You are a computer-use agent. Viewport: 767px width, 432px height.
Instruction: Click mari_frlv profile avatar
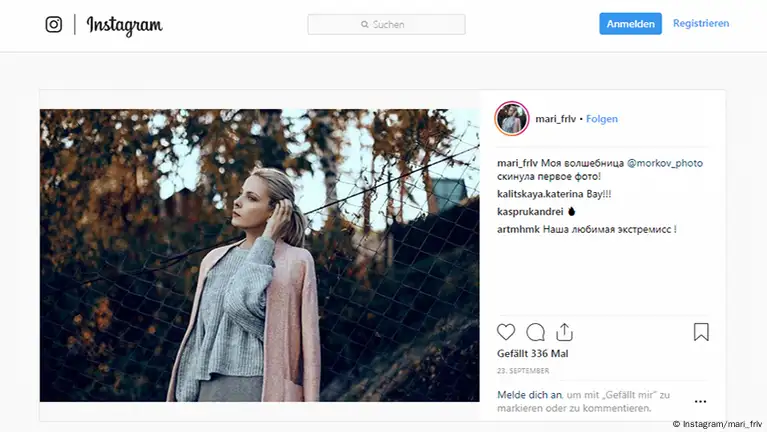pos(512,118)
